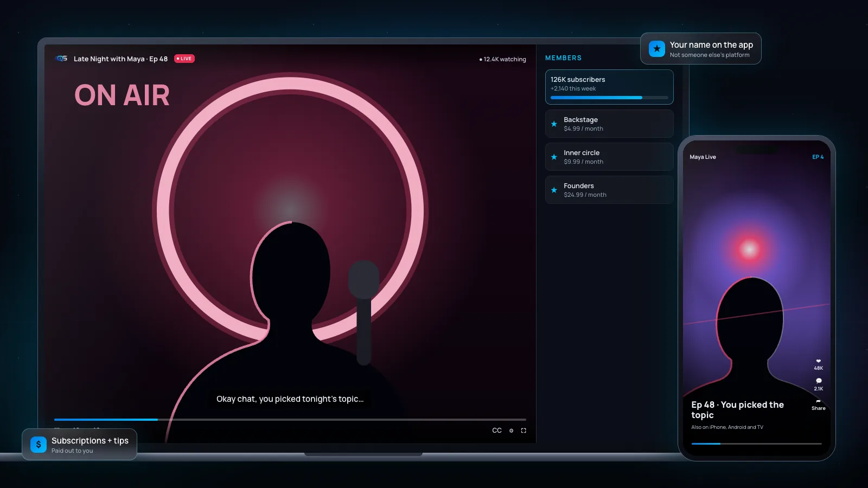This screenshot has width=868, height=488.
Task: Click the phone video progress bar
Action: [757, 444]
